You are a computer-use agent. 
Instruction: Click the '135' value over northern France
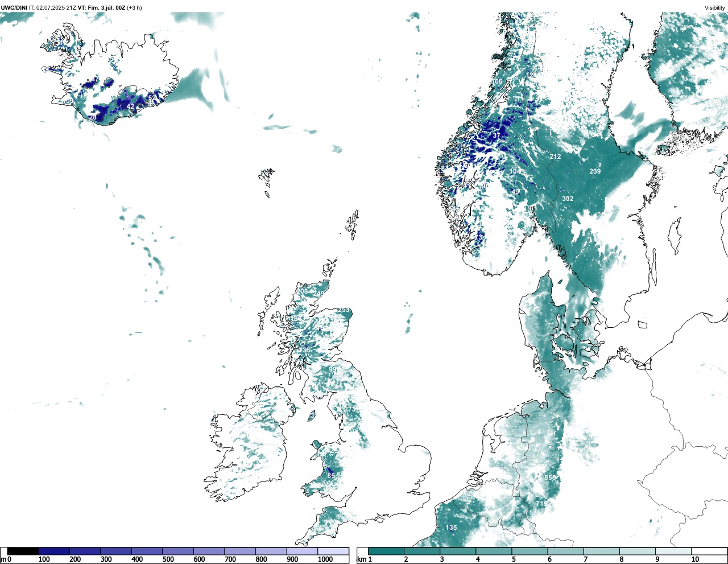(451, 528)
